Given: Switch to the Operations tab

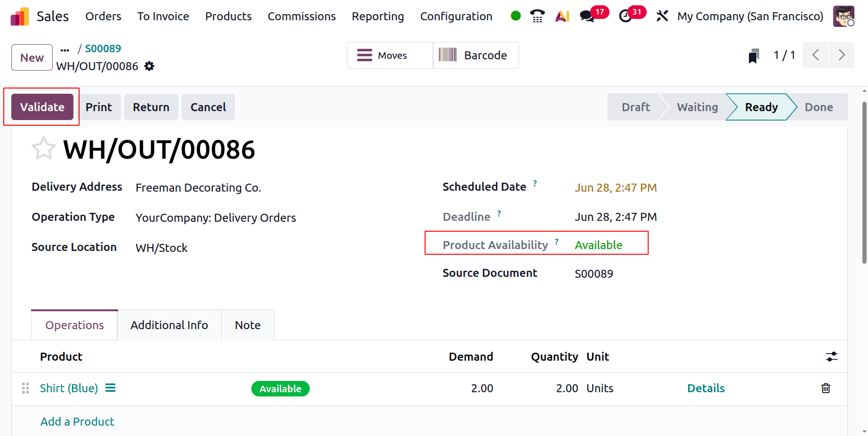Looking at the screenshot, I should point(74,325).
